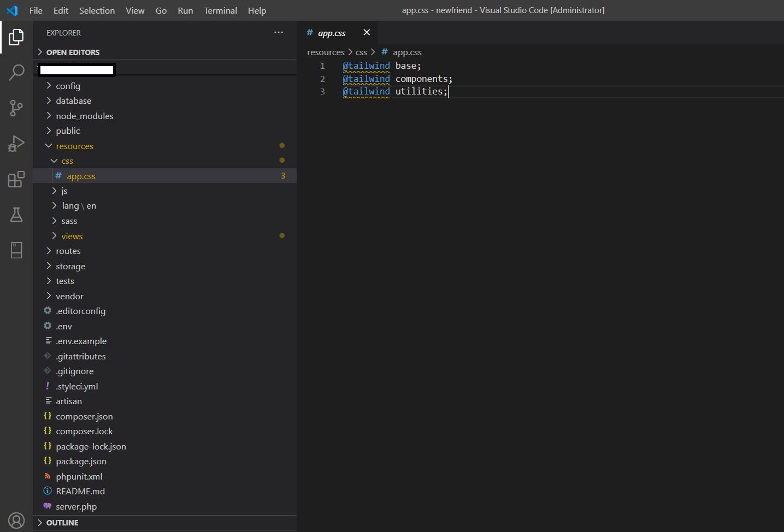Open the Selection menu

97,10
